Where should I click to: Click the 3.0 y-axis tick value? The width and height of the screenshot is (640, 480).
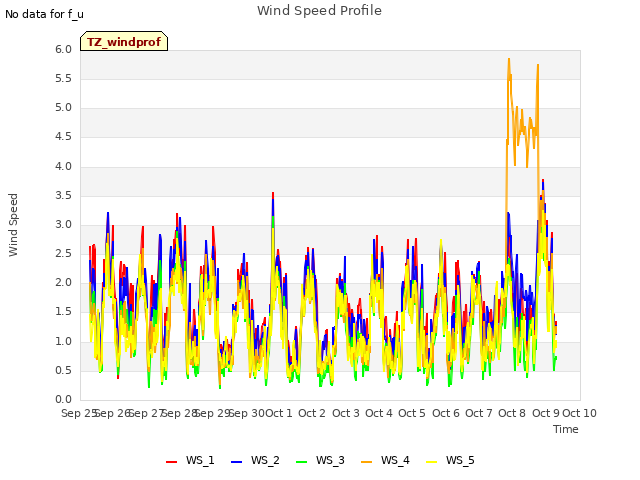click(63, 224)
